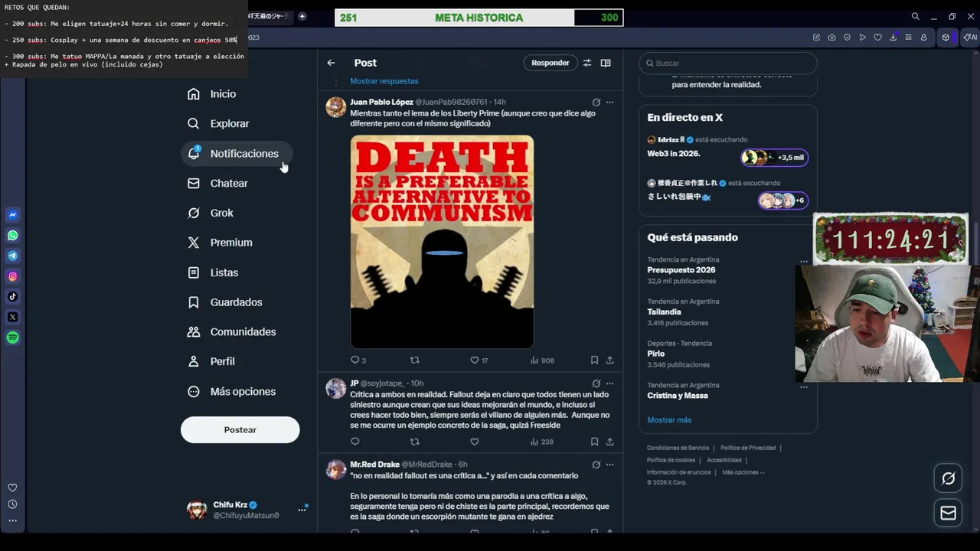Click the Buscar search field
The image size is (980, 551).
tap(728, 63)
